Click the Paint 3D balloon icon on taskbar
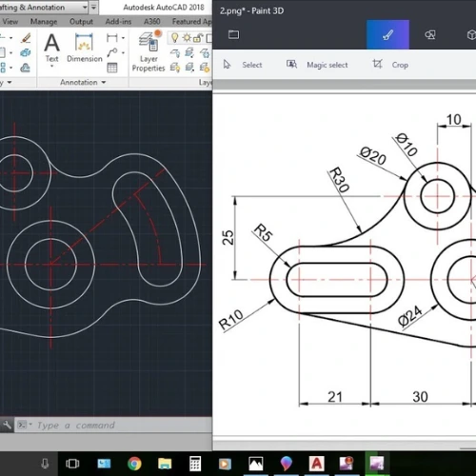Screen dimensions: 476x476 [287, 464]
